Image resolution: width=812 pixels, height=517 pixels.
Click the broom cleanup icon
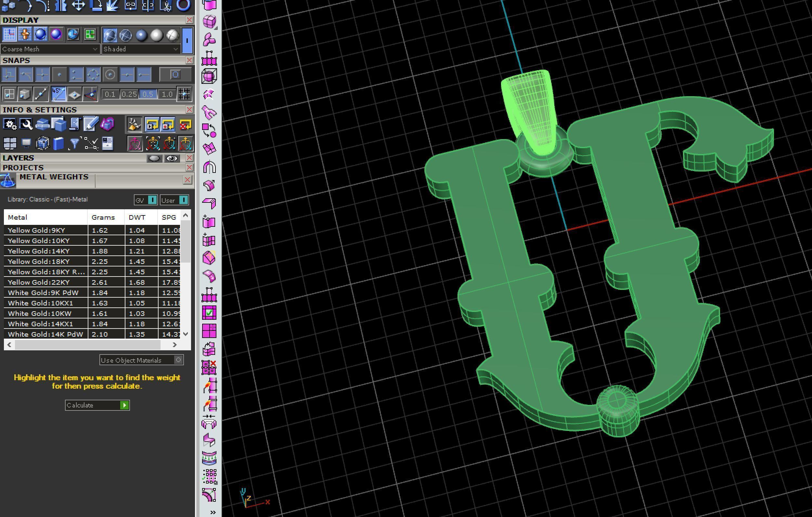pos(134,125)
